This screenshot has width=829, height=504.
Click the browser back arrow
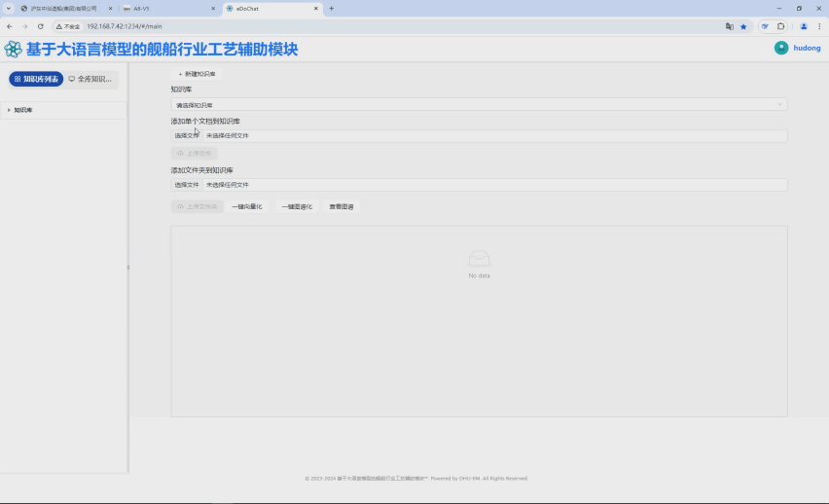point(10,26)
